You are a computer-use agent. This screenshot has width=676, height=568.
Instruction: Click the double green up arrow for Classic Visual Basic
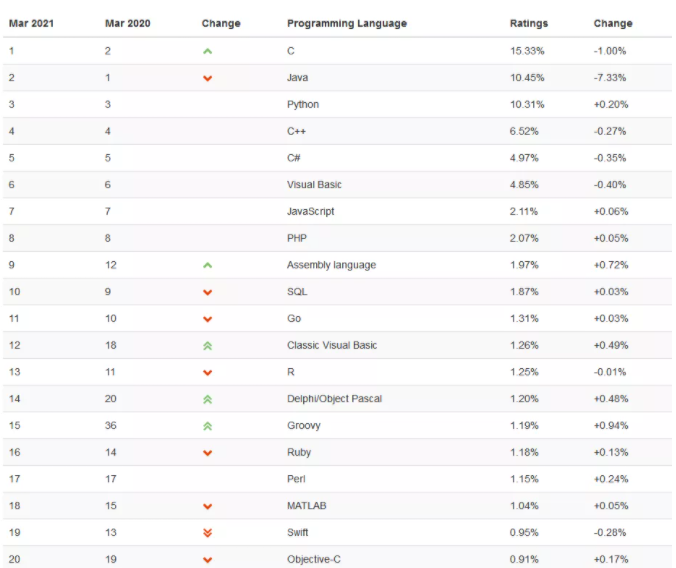pos(207,345)
